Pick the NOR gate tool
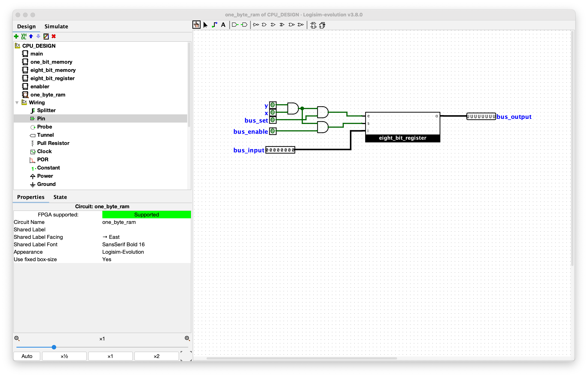The height and width of the screenshot is (377, 588). [301, 25]
